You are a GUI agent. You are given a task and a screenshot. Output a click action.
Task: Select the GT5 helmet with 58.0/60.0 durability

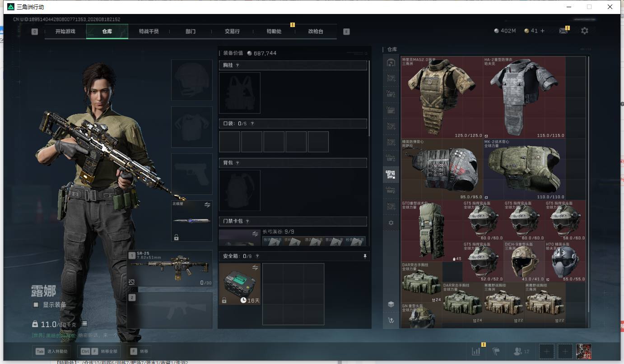coord(565,221)
